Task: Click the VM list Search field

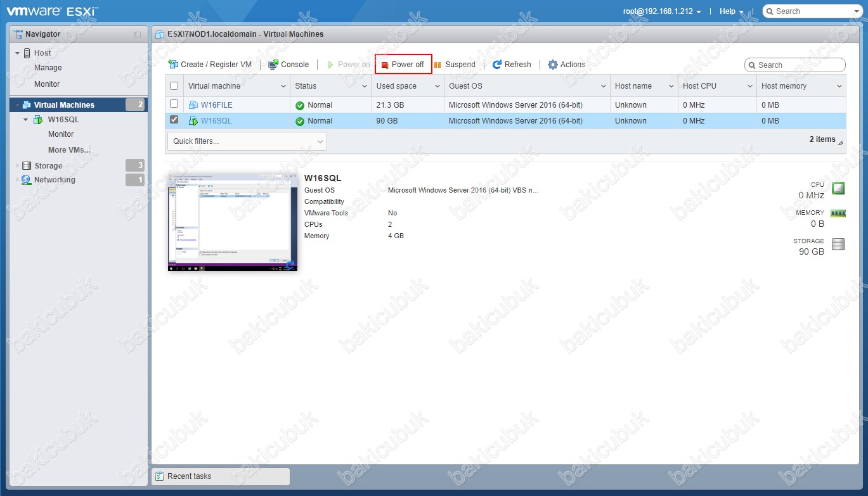Action: click(795, 65)
